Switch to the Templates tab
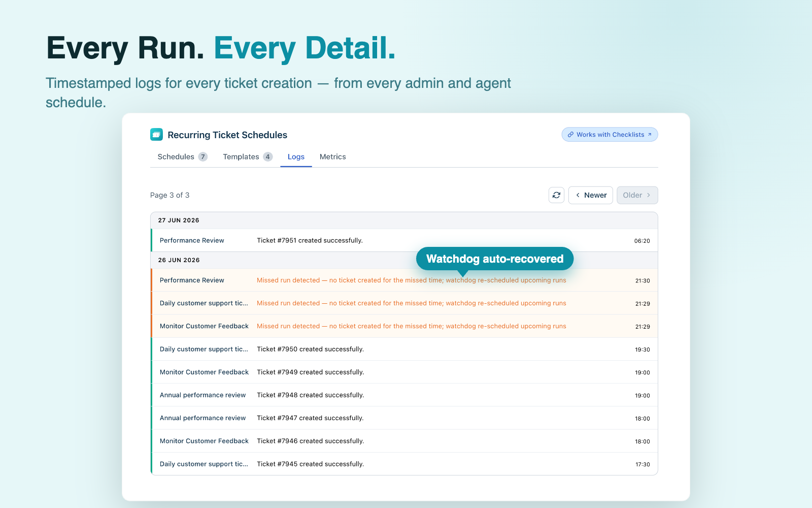Viewport: 812px width, 508px height. [248, 156]
